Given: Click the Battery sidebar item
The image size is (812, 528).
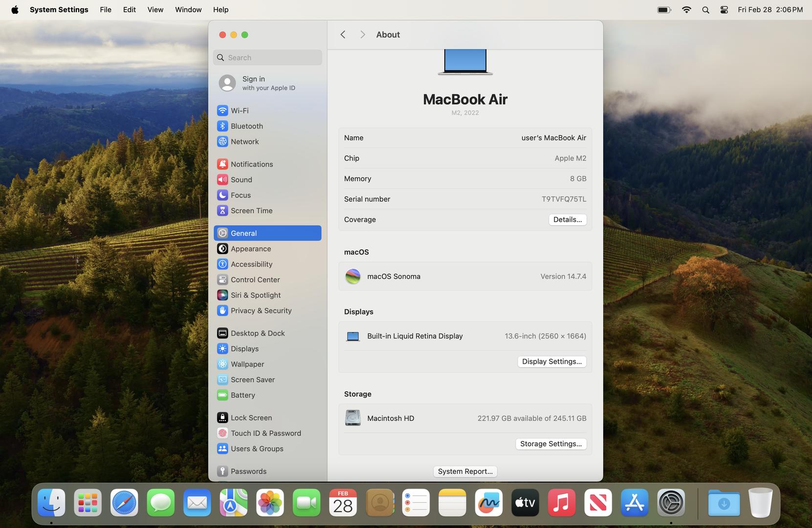Looking at the screenshot, I should (242, 395).
